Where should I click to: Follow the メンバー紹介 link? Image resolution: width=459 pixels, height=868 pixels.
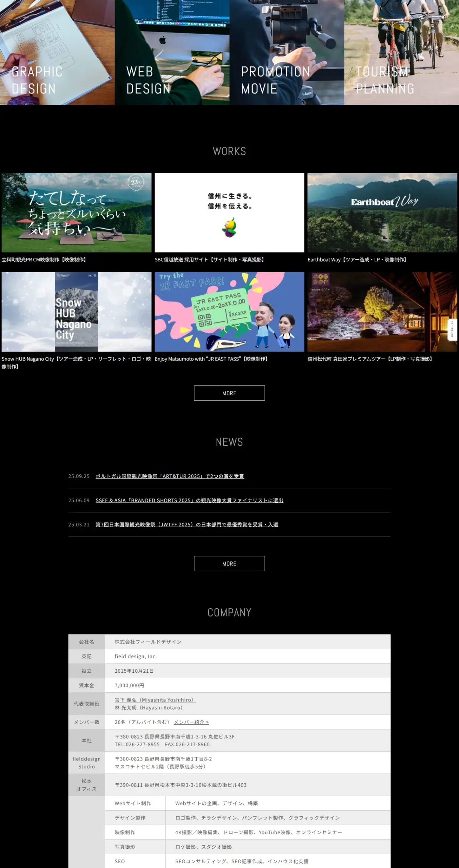coord(191,722)
